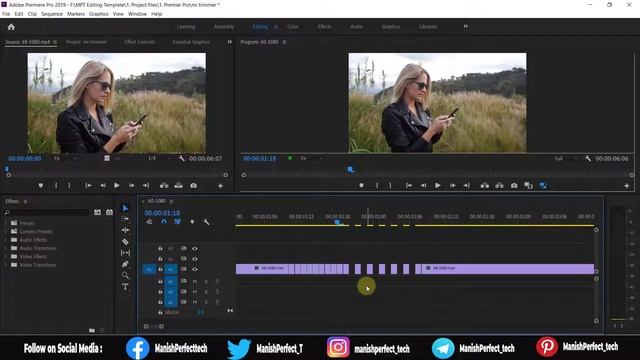Click Insert button in Source monitor
The height and width of the screenshot is (360, 640).
[164, 186]
